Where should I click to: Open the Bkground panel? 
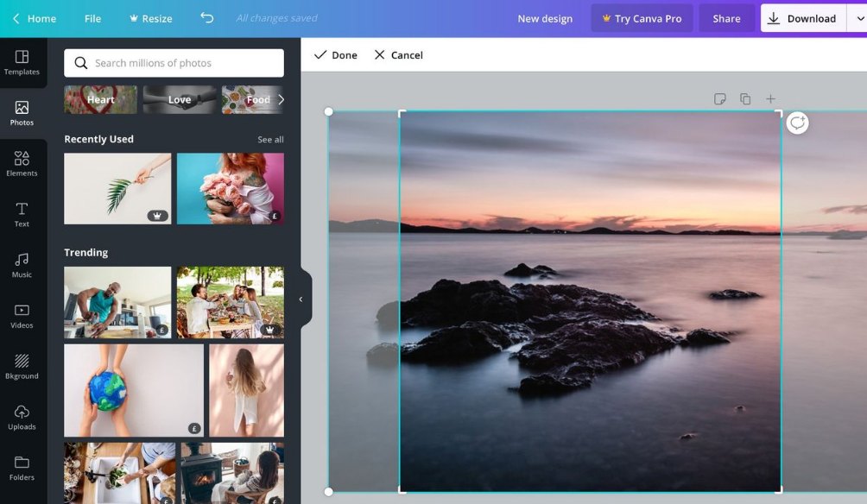(22, 367)
